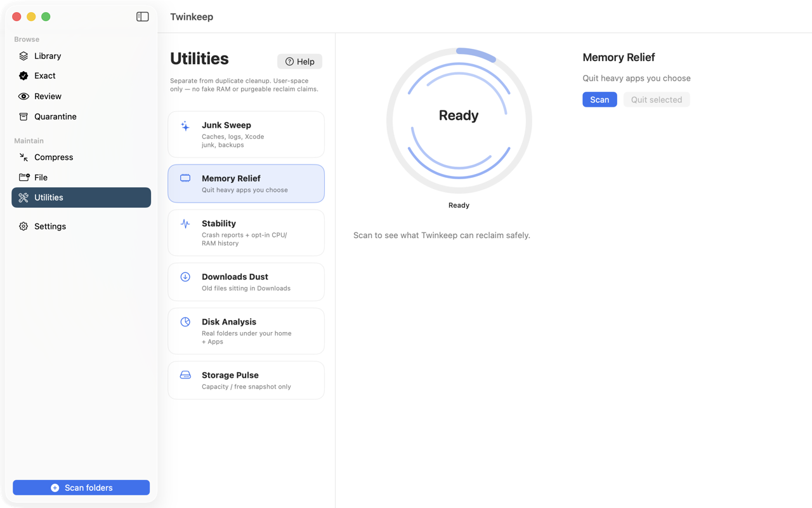The width and height of the screenshot is (812, 508).
Task: Click the plus icon on Scan folders
Action: point(55,488)
